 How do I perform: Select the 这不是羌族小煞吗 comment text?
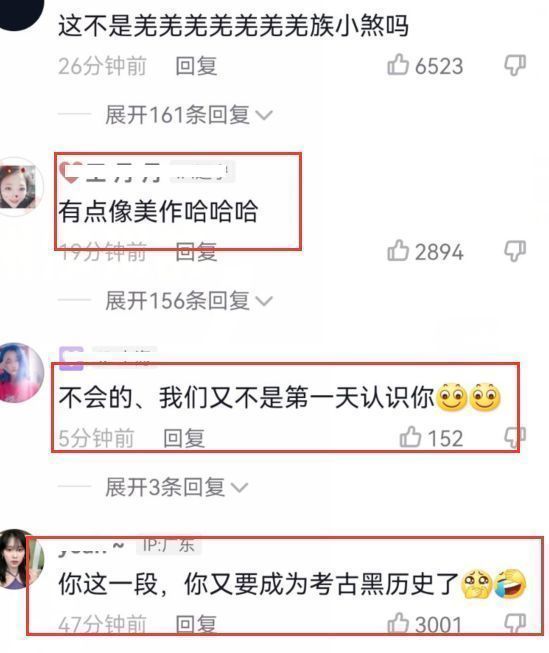point(233,26)
